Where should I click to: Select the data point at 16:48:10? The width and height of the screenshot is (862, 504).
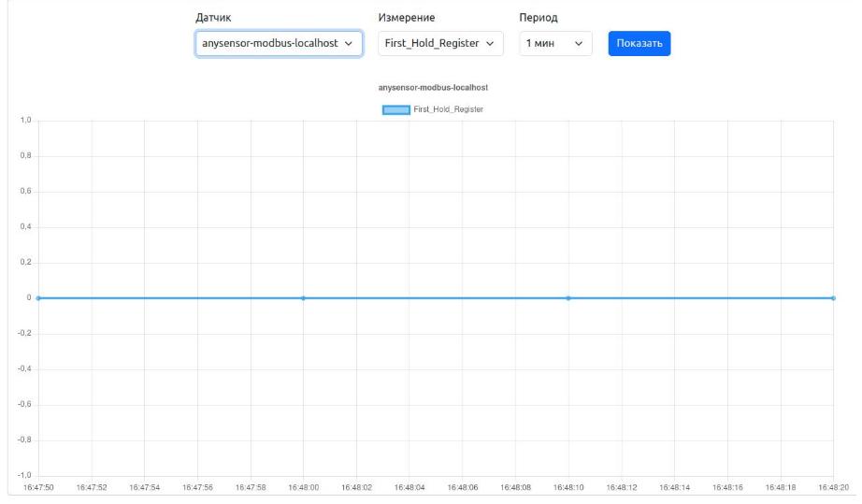pyautogui.click(x=568, y=298)
